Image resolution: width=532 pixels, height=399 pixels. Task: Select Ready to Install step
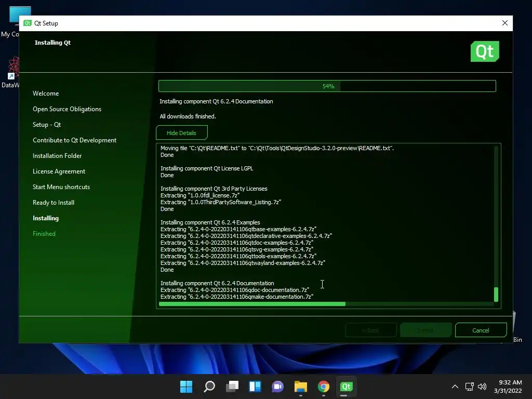pos(54,203)
